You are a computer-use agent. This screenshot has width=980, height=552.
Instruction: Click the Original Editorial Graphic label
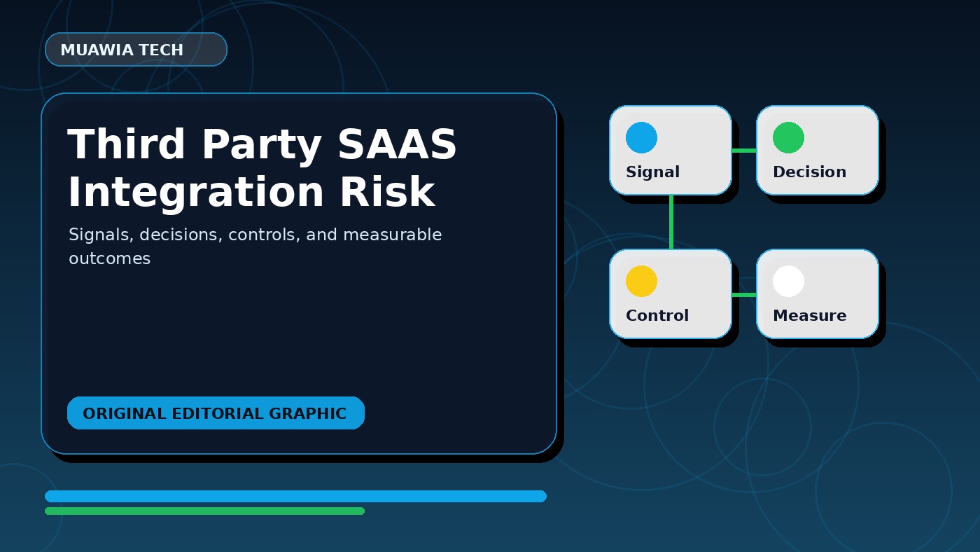(x=216, y=413)
